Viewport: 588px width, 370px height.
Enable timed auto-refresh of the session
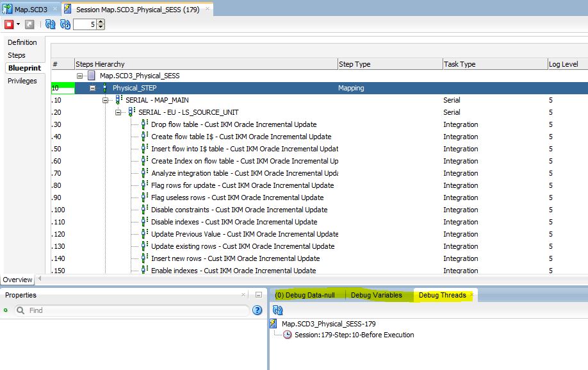[x=64, y=23]
